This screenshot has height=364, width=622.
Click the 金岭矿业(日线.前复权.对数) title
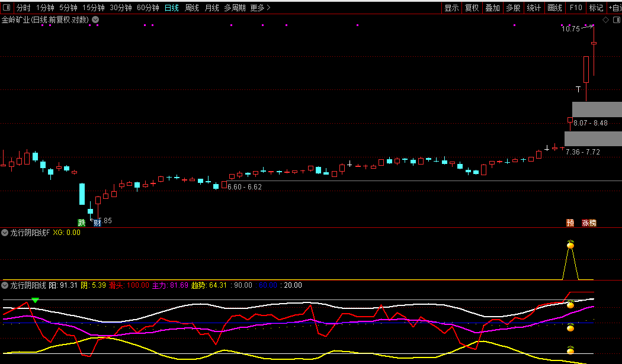(45, 20)
